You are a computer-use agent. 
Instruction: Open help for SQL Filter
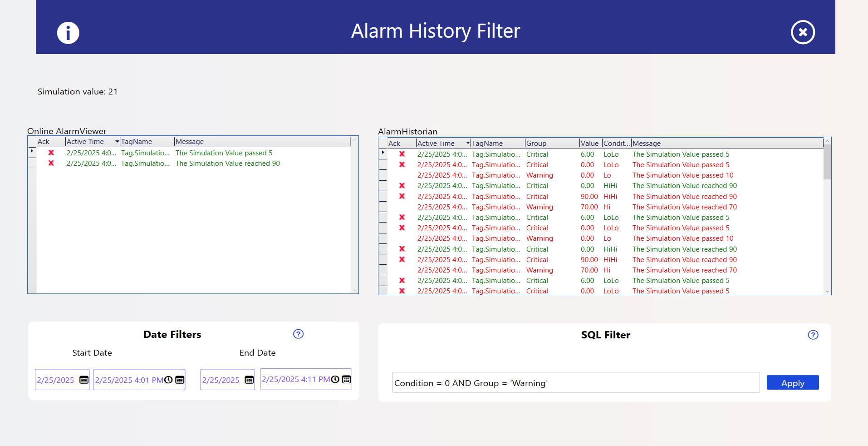(x=813, y=335)
